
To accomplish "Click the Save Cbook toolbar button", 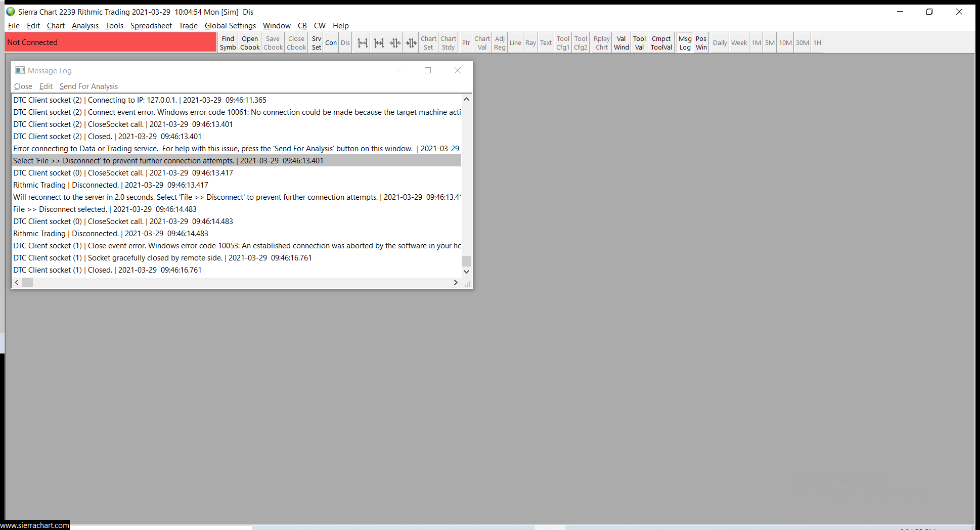I will click(273, 43).
